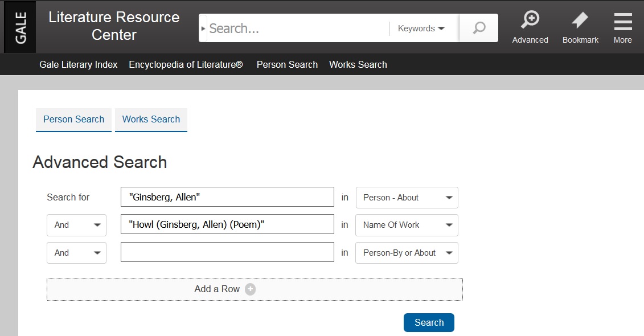
Task: Open Encyclopedia of Literature menu item
Action: click(186, 64)
